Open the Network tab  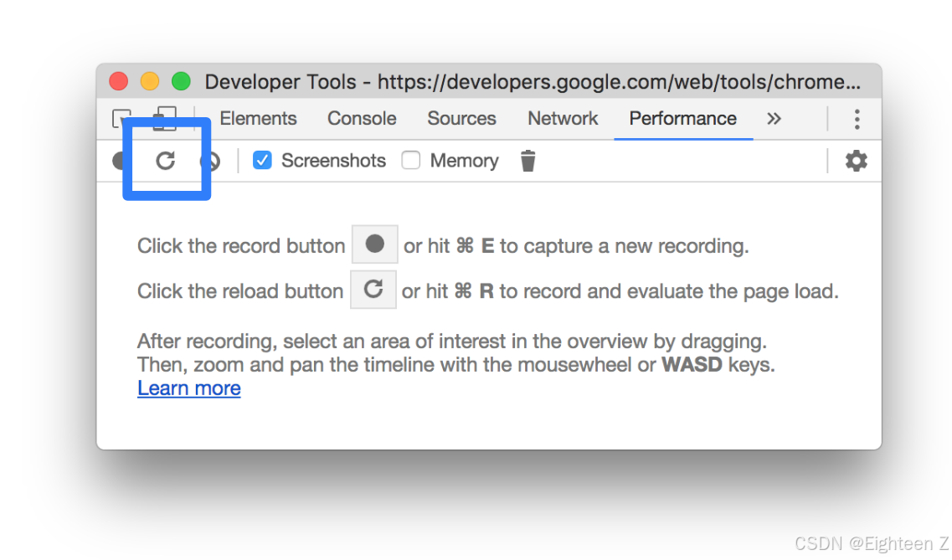(x=563, y=118)
